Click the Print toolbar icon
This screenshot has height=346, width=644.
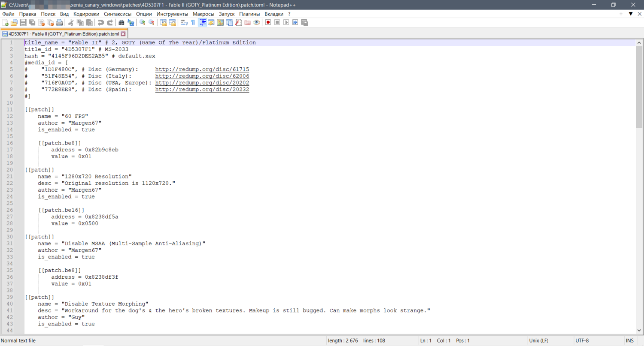(x=59, y=22)
